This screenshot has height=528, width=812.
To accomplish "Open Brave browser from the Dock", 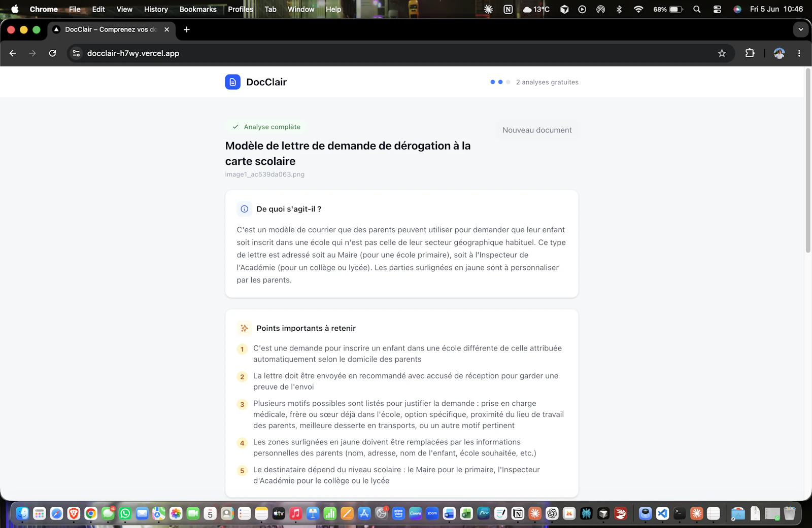I will point(74,513).
